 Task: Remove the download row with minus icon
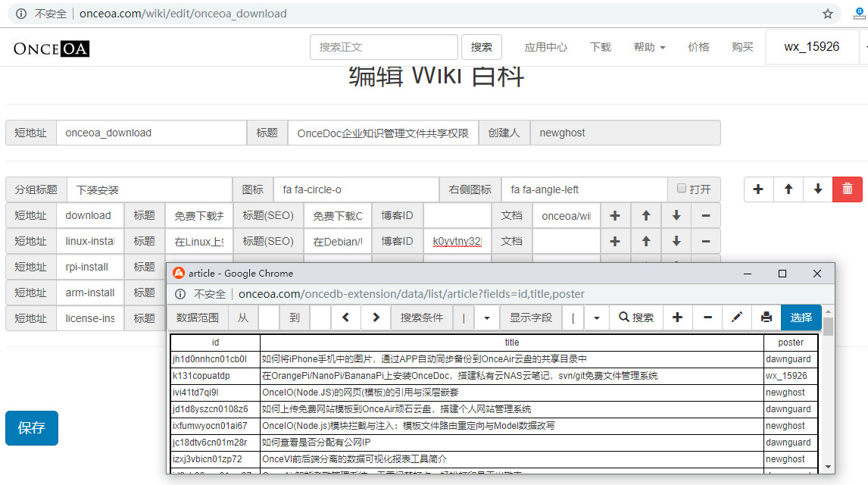(x=706, y=216)
